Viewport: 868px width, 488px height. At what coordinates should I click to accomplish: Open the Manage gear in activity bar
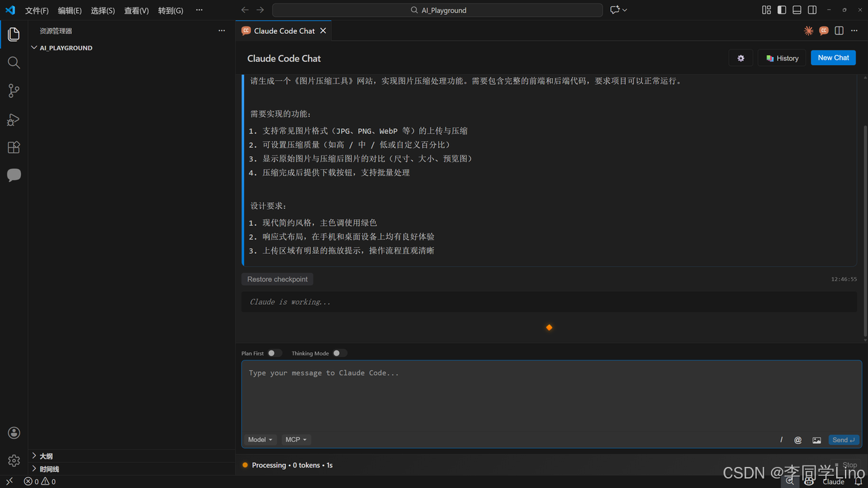tap(14, 460)
